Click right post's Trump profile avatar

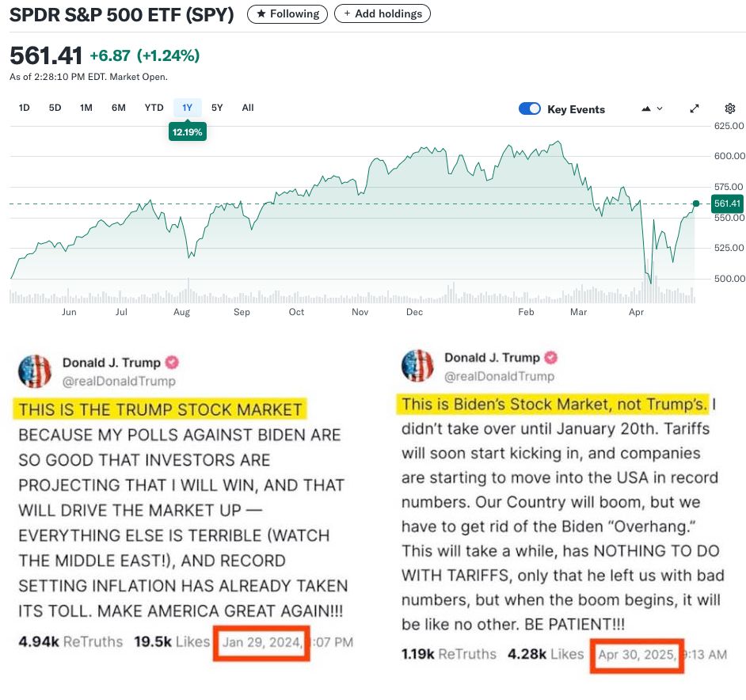pos(417,366)
